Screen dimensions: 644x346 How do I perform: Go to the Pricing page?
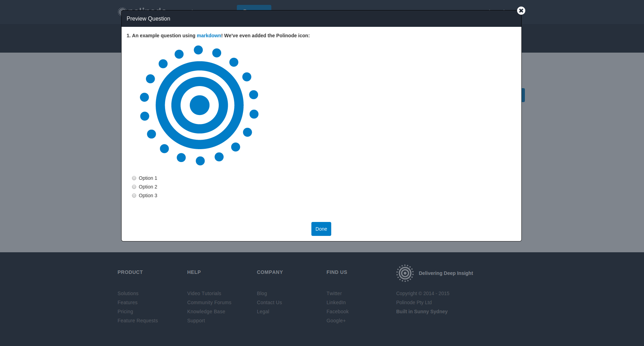coord(125,312)
